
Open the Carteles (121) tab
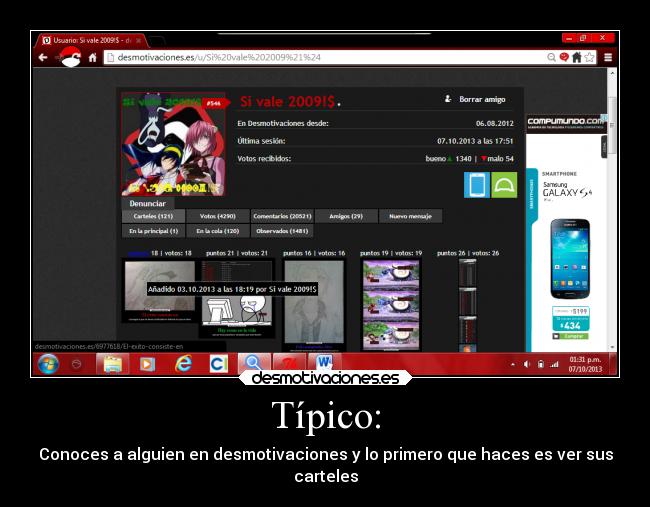click(x=152, y=216)
